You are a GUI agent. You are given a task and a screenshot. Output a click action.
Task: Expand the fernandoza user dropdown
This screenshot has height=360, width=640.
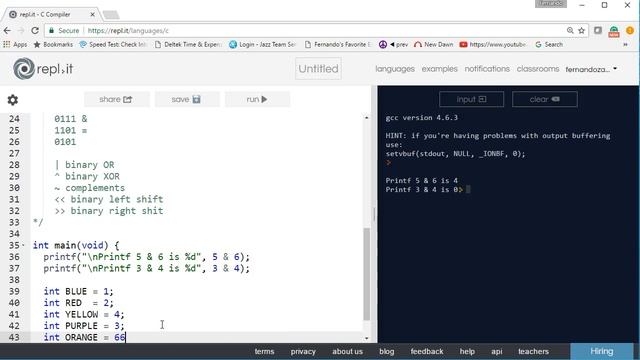591,69
